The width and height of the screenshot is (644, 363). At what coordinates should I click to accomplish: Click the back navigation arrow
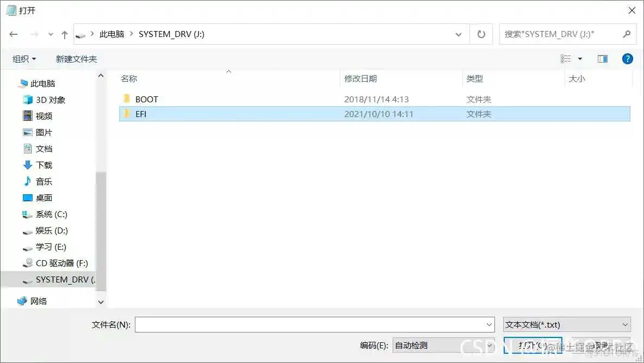[x=14, y=34]
